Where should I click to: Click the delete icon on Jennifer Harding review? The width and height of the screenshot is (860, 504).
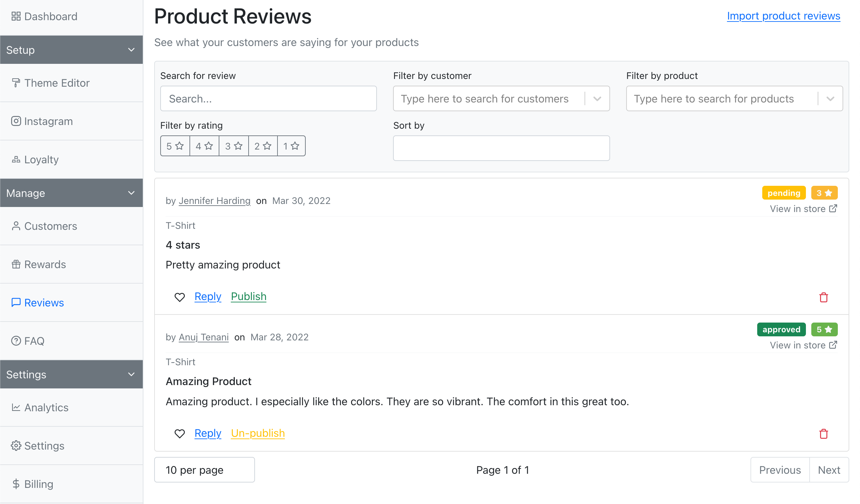823,297
